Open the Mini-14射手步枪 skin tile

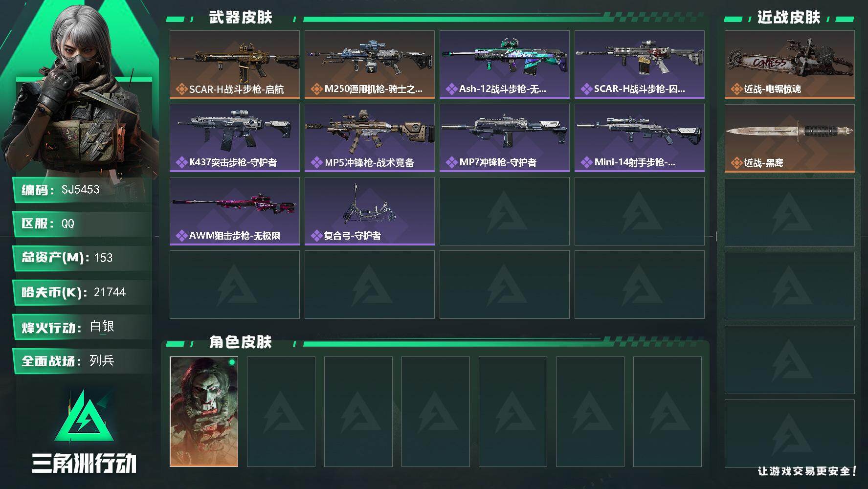640,138
